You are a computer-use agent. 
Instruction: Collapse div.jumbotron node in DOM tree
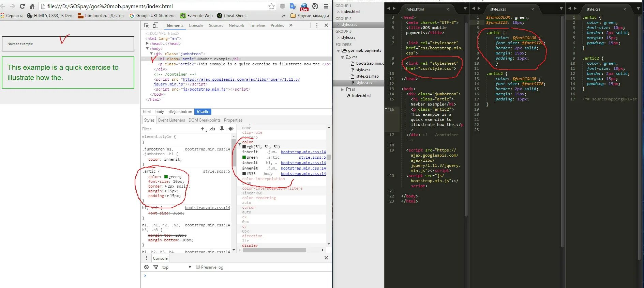coord(151,54)
